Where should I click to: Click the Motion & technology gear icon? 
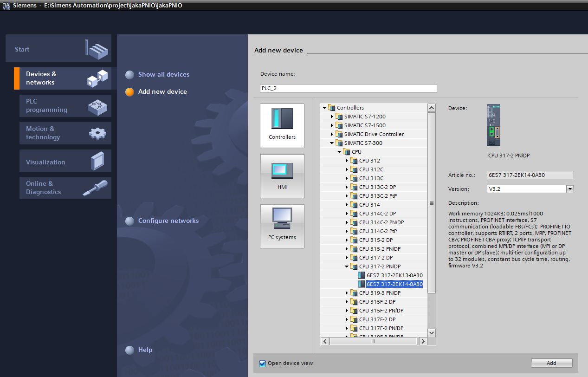97,133
